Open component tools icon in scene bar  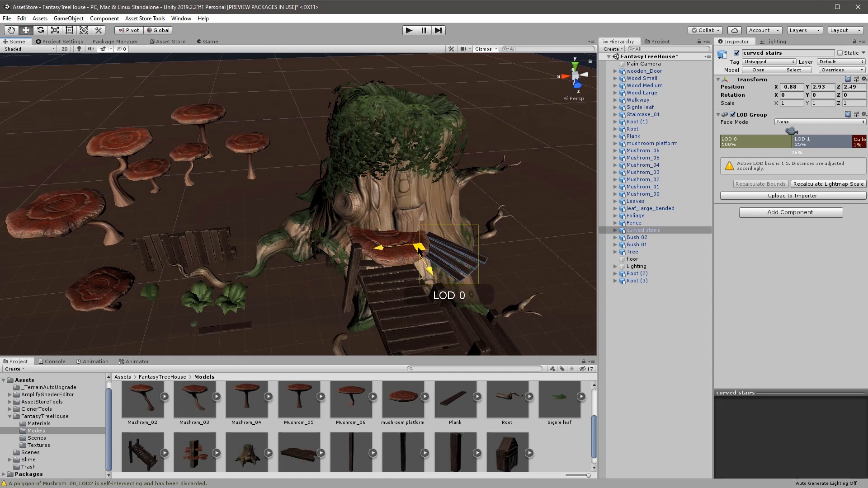pyautogui.click(x=451, y=49)
